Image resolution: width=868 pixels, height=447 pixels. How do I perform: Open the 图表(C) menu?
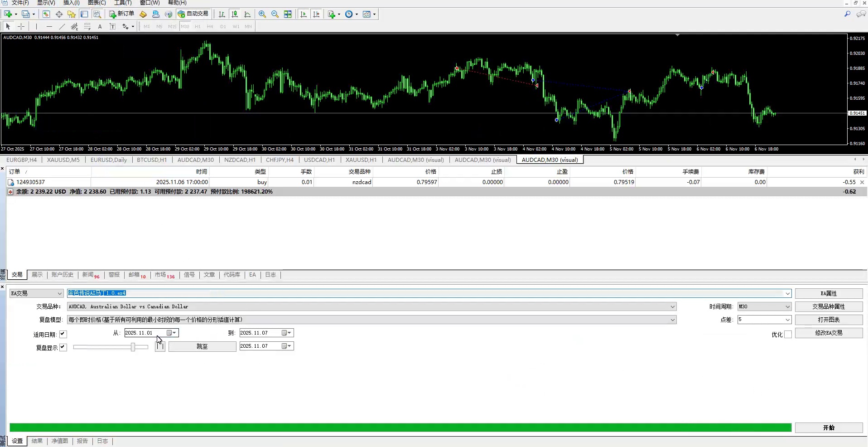pos(97,3)
